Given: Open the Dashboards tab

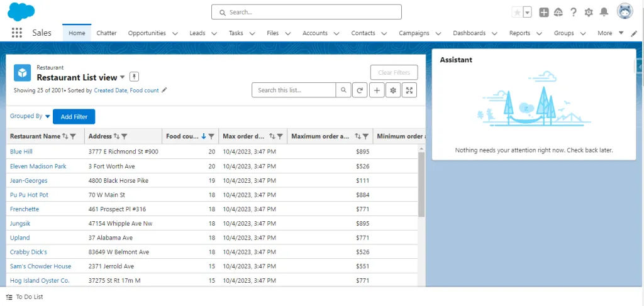Looking at the screenshot, I should pyautogui.click(x=469, y=33).
